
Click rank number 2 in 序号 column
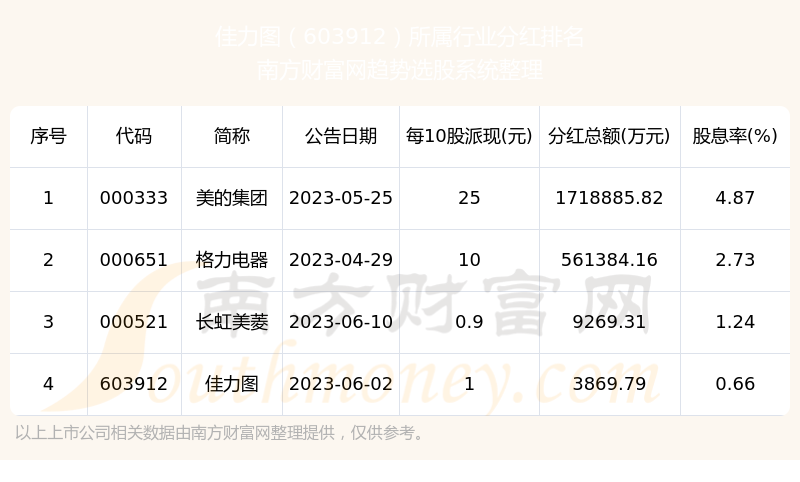click(48, 260)
